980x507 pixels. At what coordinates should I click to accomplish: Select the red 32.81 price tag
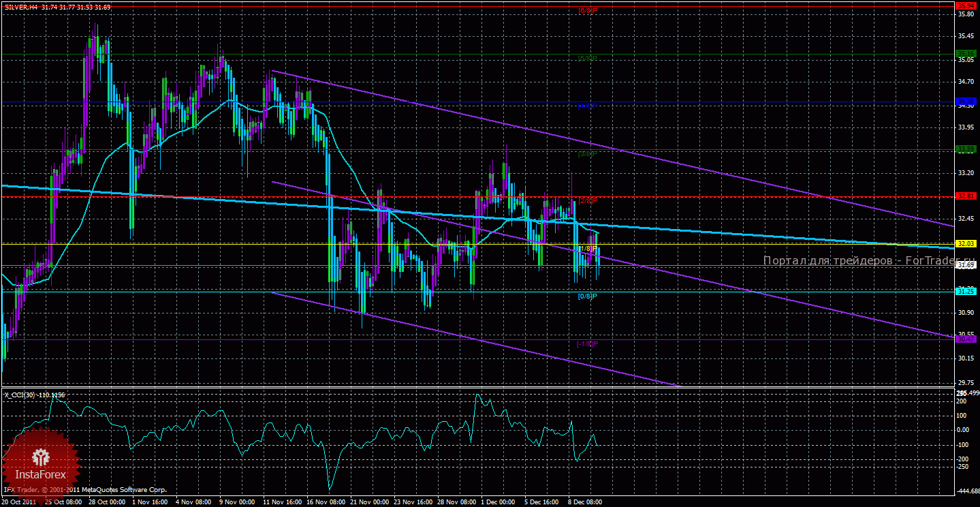[x=966, y=196]
